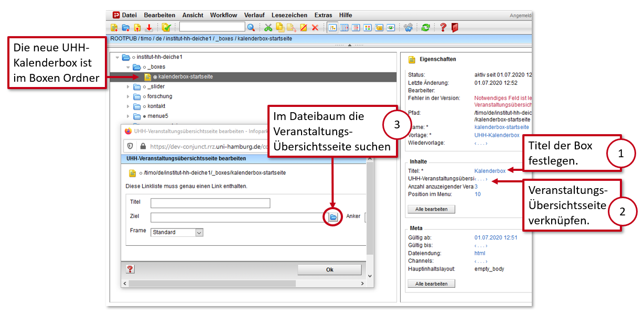
Task: Click the red question mark help icon in toolbar
Action: [x=443, y=27]
